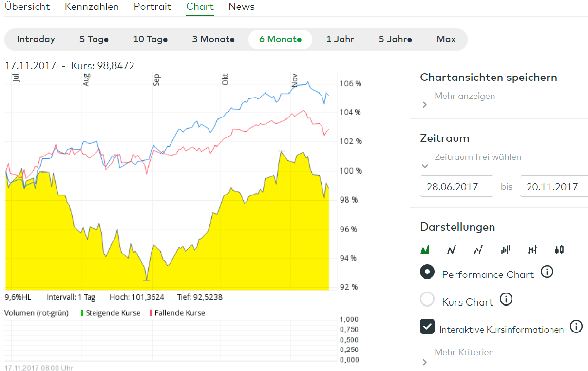Select the candlestick chart style icon
Screen dimensions: 588x371
(559, 250)
